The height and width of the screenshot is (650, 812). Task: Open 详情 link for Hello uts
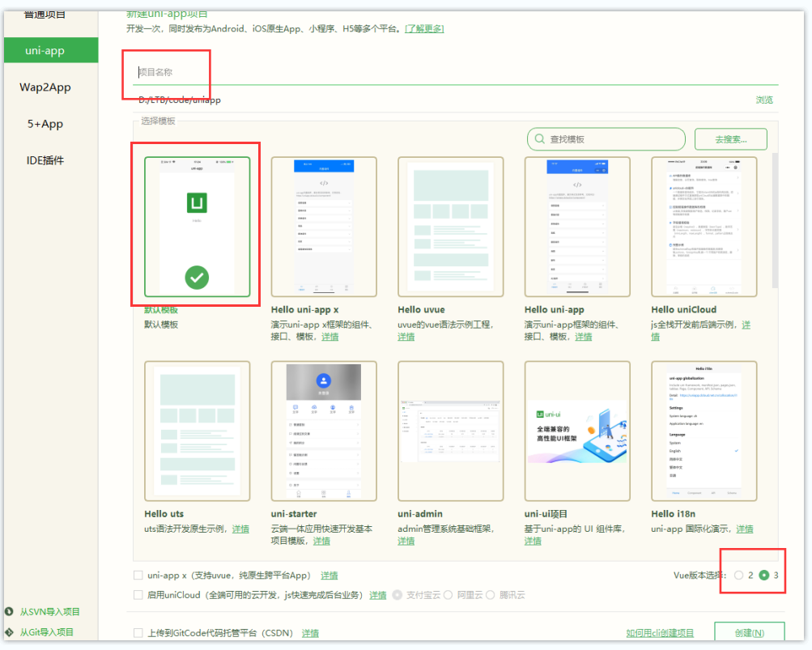pyautogui.click(x=240, y=529)
